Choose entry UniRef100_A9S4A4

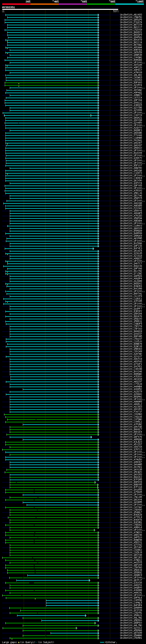[131, 48]
